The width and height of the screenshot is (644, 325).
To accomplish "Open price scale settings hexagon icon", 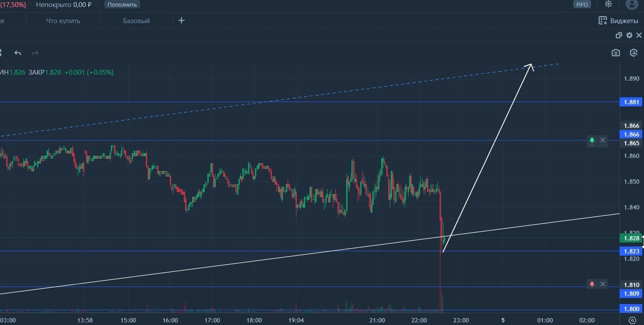I will click(632, 320).
